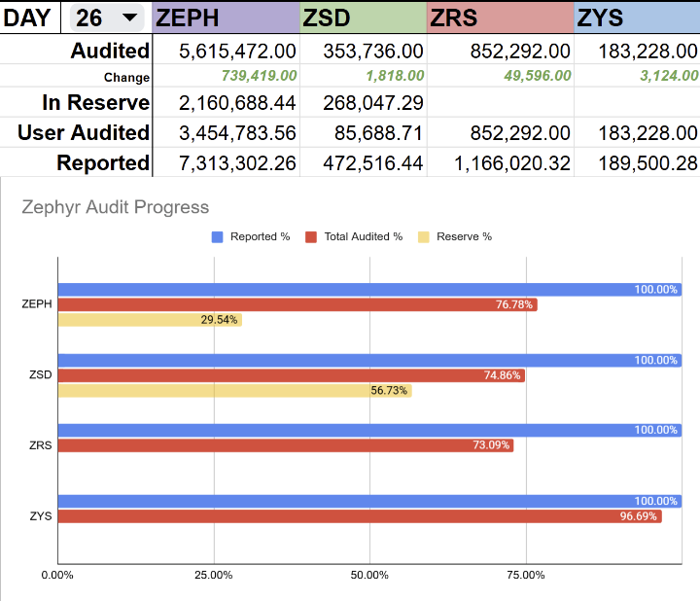Image resolution: width=700 pixels, height=601 pixels.
Task: Click ZSD red bar labeled 74.86%
Action: [292, 375]
